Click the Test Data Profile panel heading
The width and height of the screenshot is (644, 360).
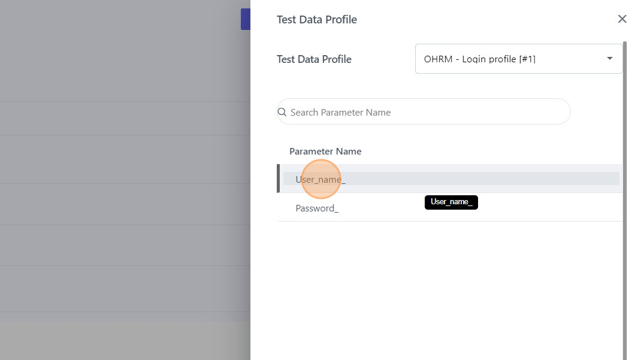(x=317, y=20)
